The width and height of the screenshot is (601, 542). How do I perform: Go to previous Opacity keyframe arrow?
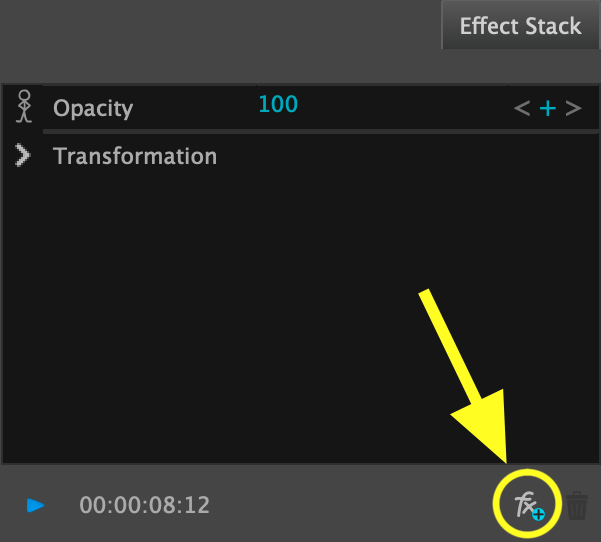point(521,108)
